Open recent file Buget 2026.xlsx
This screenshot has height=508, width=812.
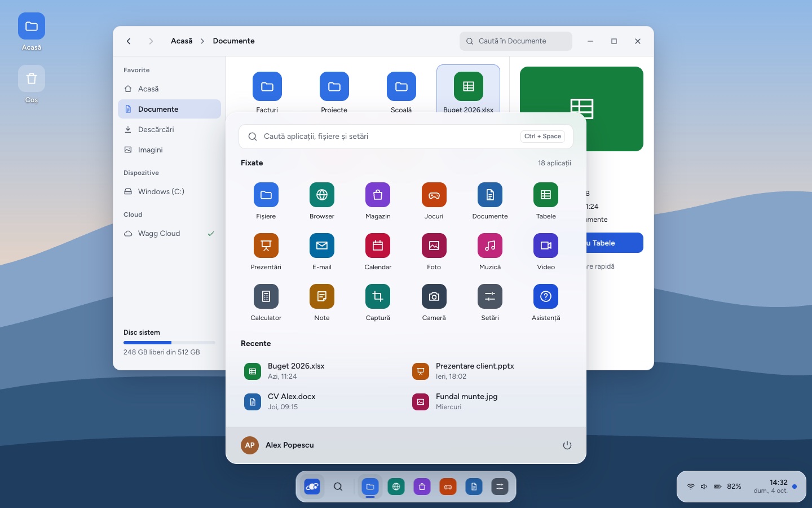[322, 371]
